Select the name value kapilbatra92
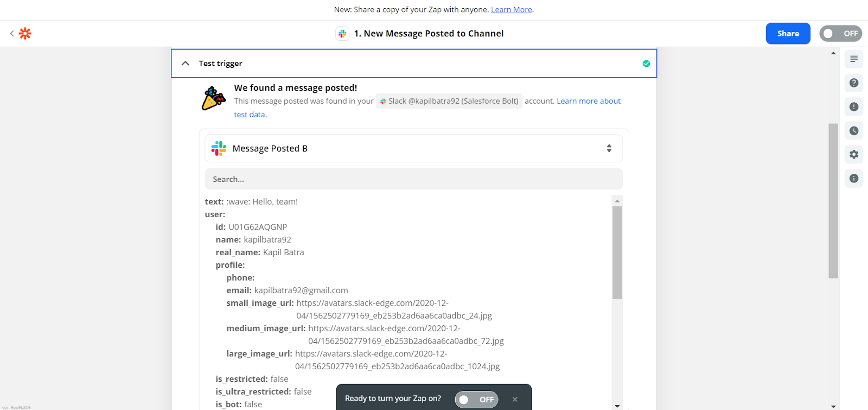The height and width of the screenshot is (410, 868). (x=267, y=239)
